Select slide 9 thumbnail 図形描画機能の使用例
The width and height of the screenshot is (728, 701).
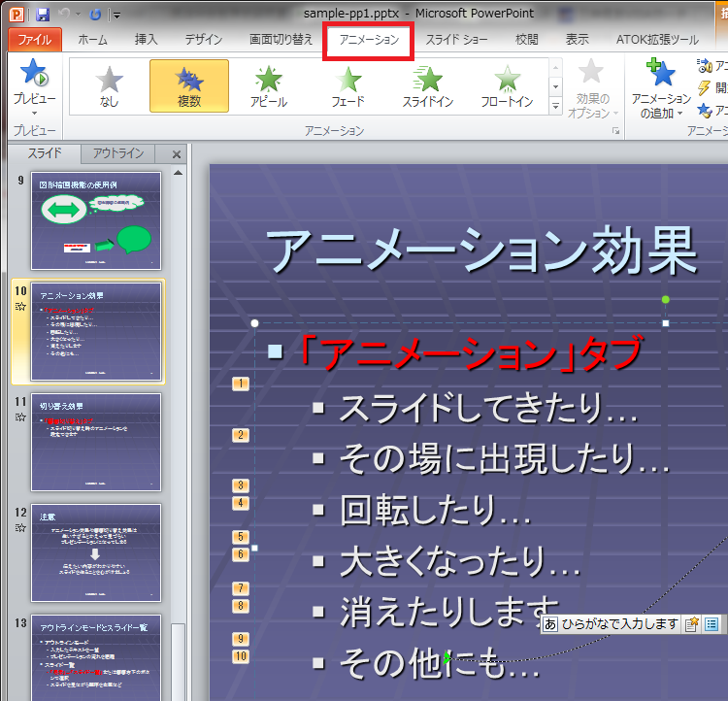96,220
